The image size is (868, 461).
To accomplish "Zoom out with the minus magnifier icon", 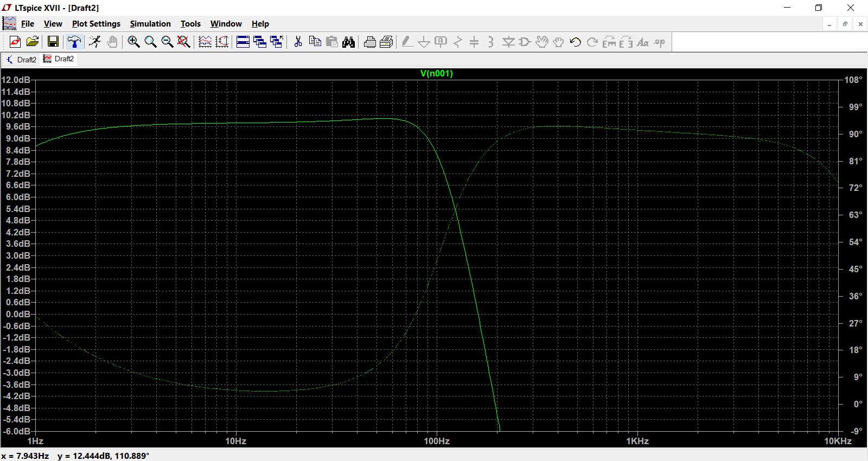I will 167,42.
